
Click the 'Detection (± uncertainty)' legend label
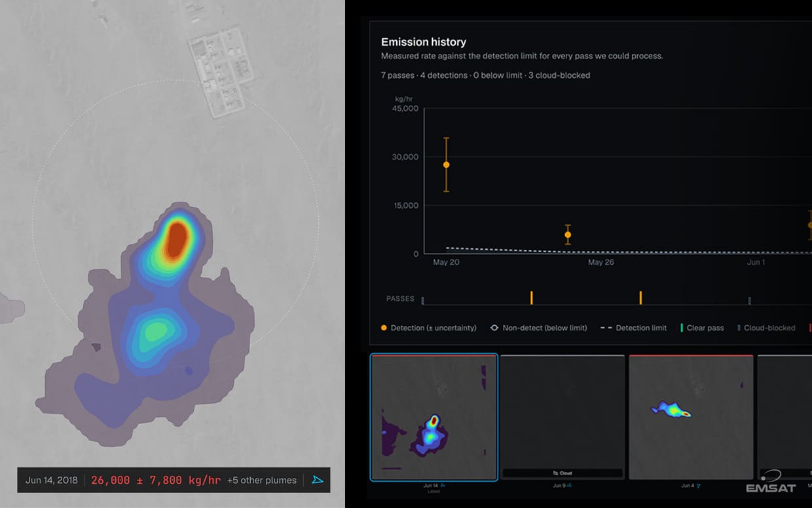[x=434, y=328]
